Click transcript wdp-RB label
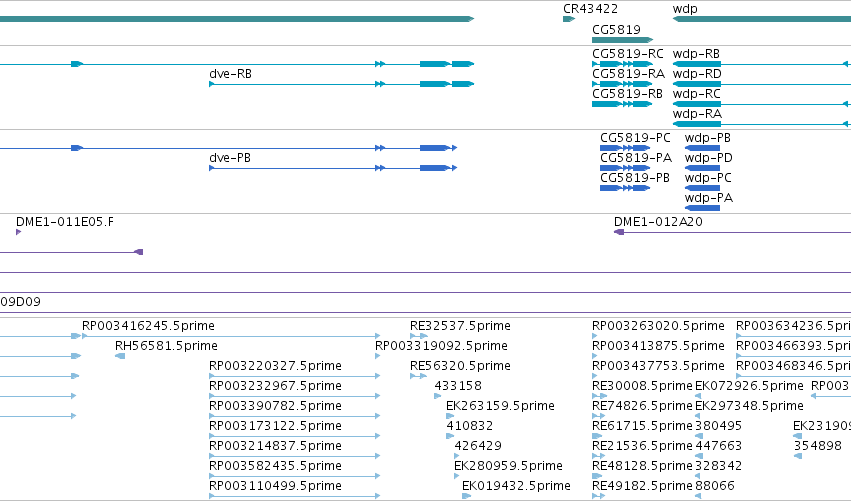851x501 pixels. click(696, 54)
